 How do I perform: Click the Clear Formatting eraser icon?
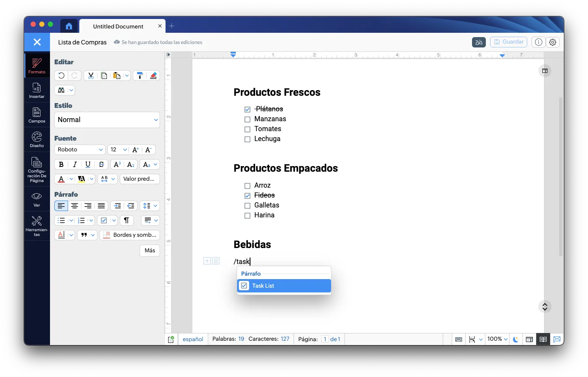click(153, 75)
